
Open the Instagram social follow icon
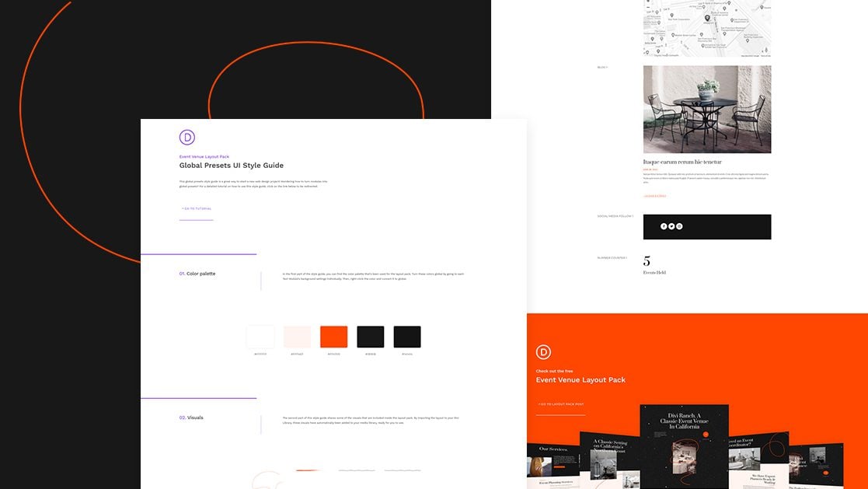click(x=679, y=226)
